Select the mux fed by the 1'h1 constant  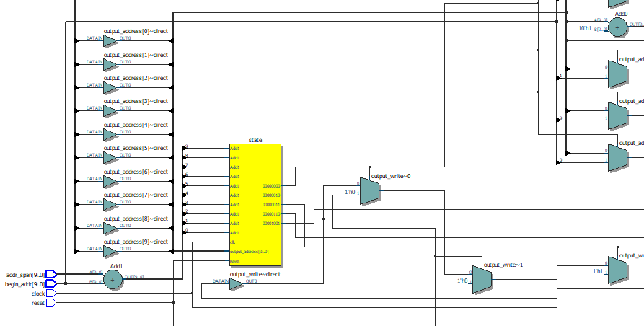(617, 270)
